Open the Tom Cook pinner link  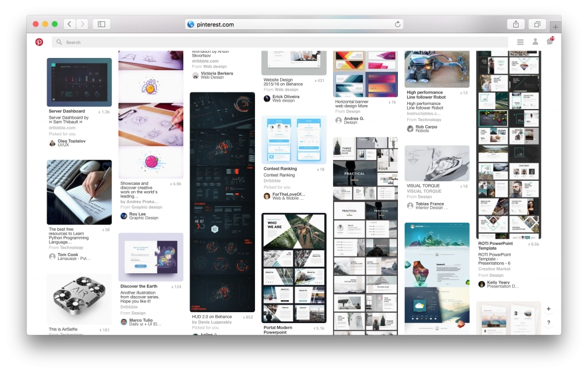(x=68, y=255)
